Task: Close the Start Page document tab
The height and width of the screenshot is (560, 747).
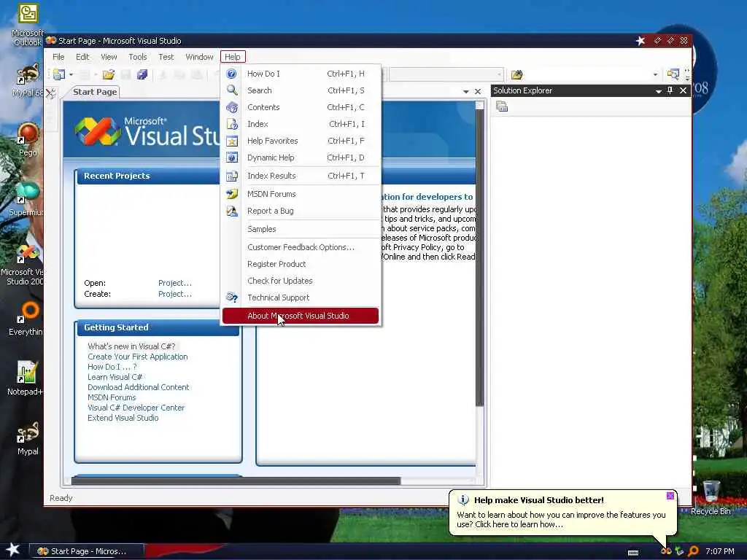Action: (x=478, y=91)
